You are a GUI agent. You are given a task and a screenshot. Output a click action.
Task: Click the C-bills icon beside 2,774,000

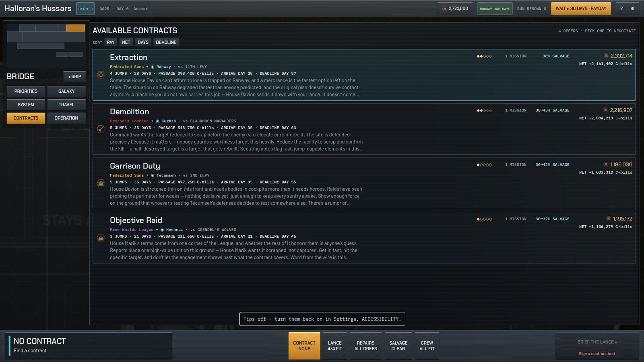tap(444, 8)
